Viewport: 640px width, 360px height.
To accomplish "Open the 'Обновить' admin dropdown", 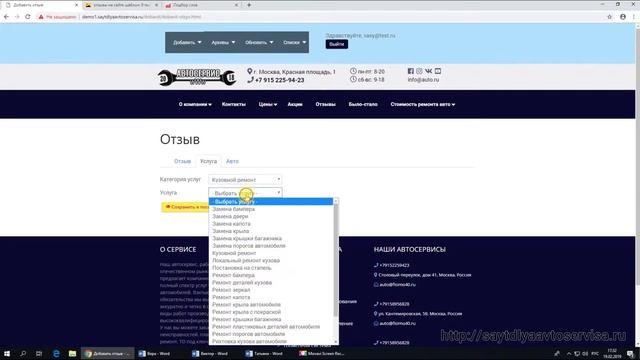I will (x=259, y=42).
